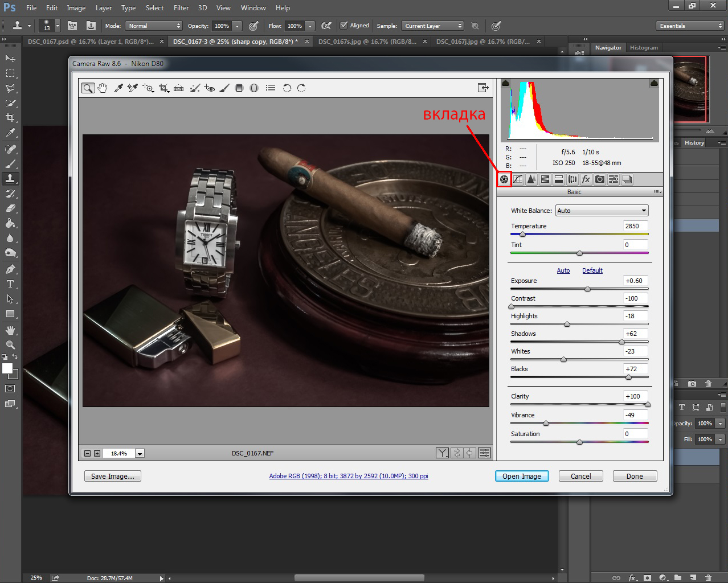The image size is (728, 583).
Task: Toggle the Aligned checkbox
Action: pos(343,26)
